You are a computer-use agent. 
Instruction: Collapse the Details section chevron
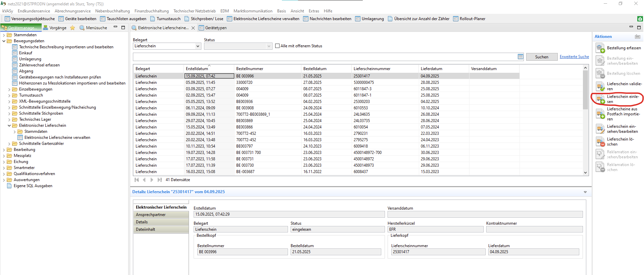point(585,192)
